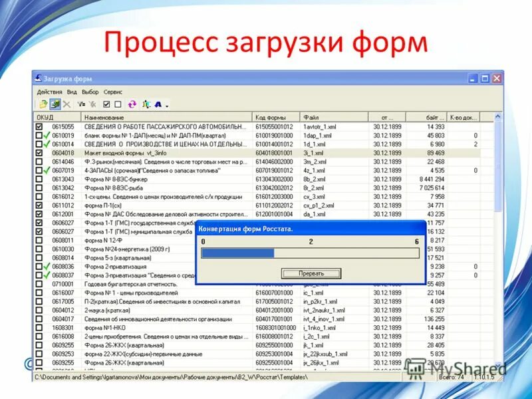Open the Вид menu
532x399 pixels.
click(72, 91)
